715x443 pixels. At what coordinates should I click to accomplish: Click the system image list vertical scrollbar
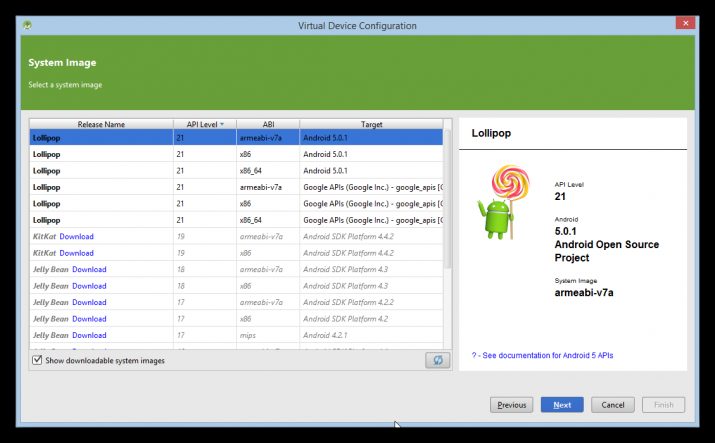tap(447, 199)
